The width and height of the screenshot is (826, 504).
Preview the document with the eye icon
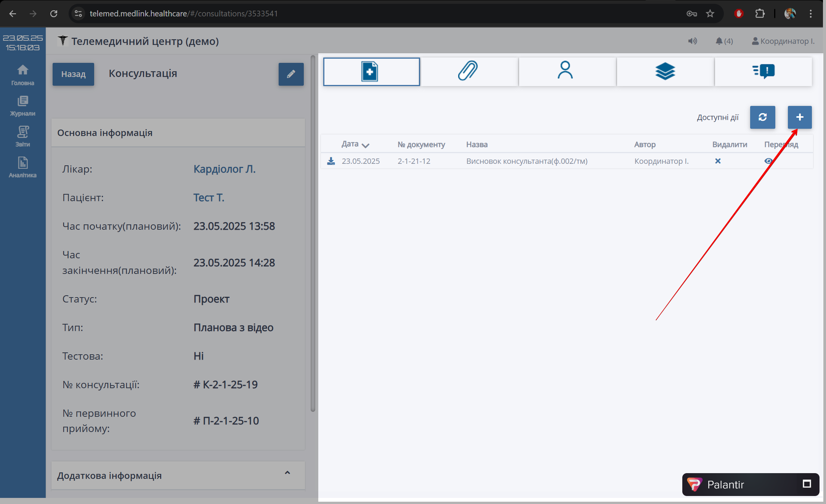pyautogui.click(x=768, y=161)
